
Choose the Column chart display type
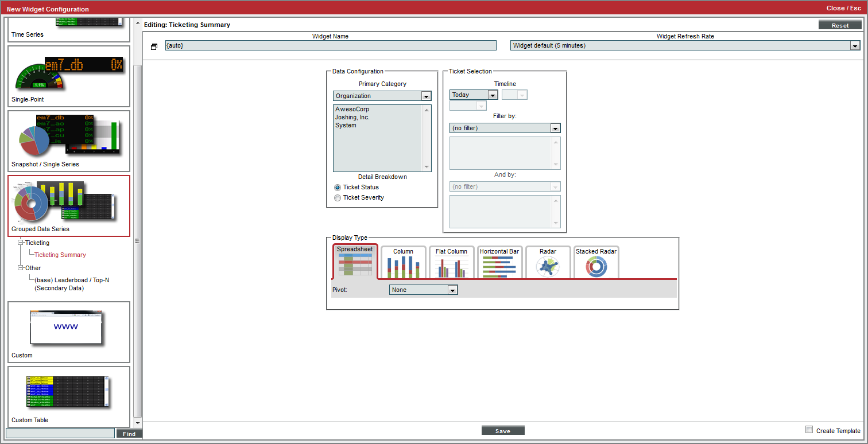click(403, 266)
